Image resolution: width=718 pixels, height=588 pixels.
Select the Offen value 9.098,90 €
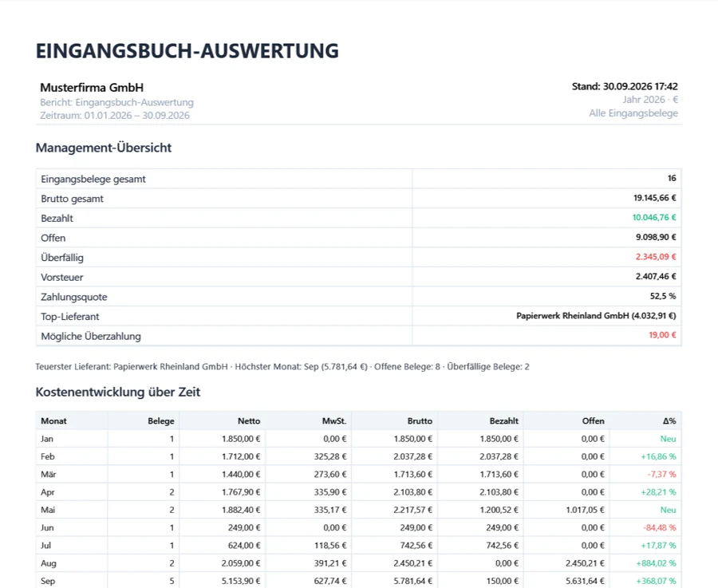click(656, 237)
